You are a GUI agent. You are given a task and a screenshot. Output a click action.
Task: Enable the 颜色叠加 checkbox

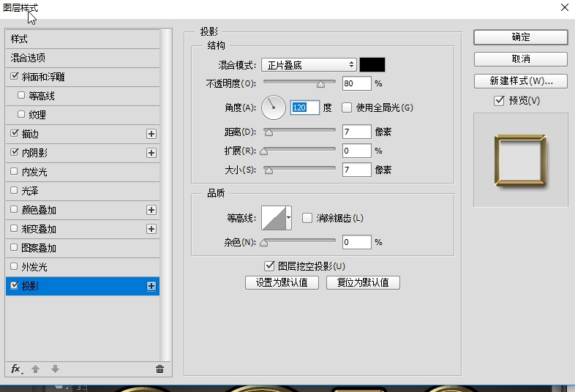tap(14, 209)
